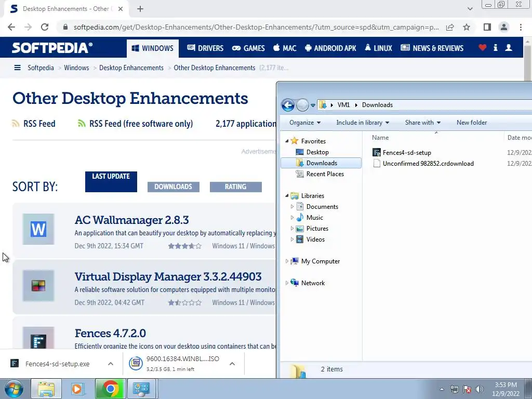Image resolution: width=532 pixels, height=399 pixels.
Task: Click the Softpedia info icon
Action: (495, 48)
